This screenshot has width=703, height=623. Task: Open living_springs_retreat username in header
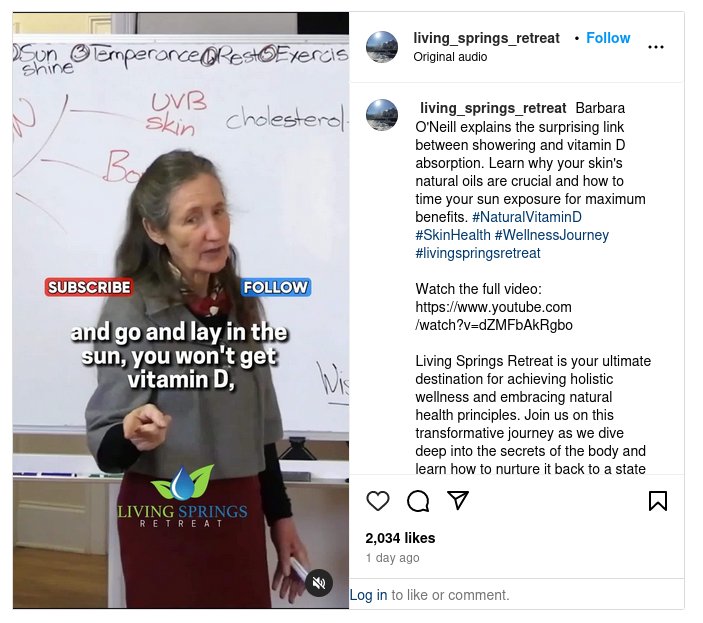pyautogui.click(x=486, y=38)
